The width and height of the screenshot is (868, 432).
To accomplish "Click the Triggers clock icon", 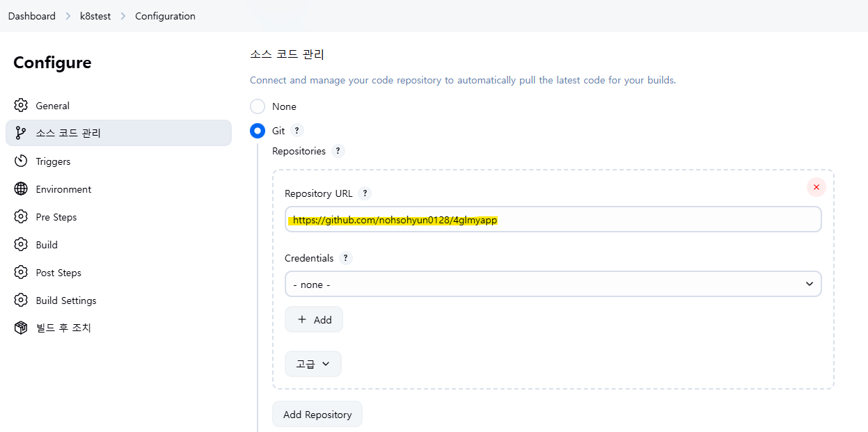I will [x=21, y=161].
